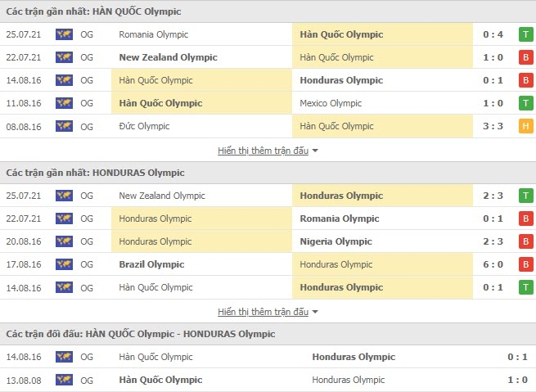Click the red B badge for Nigeria Olympic 2:3 match
Viewport: 536px width, 392px height.
point(525,241)
